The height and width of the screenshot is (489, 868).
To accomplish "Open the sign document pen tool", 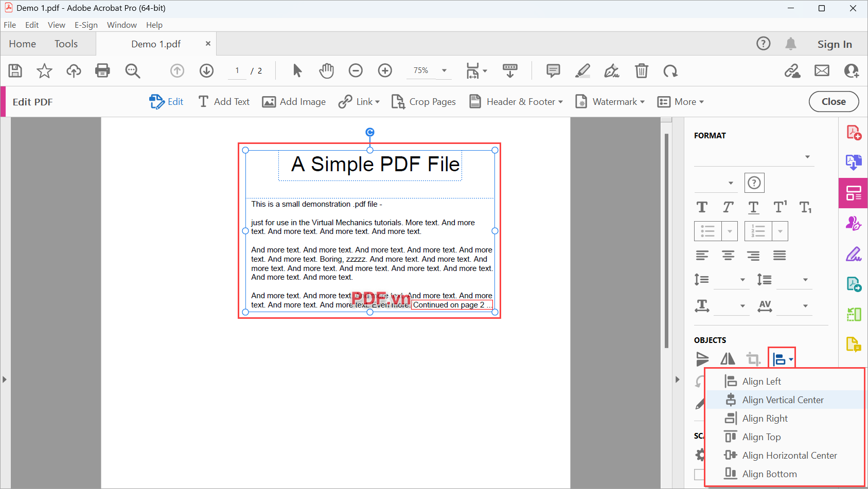I will pos(612,70).
